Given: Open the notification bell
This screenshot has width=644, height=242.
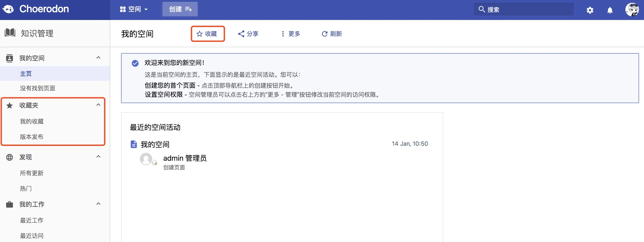Looking at the screenshot, I should point(610,10).
